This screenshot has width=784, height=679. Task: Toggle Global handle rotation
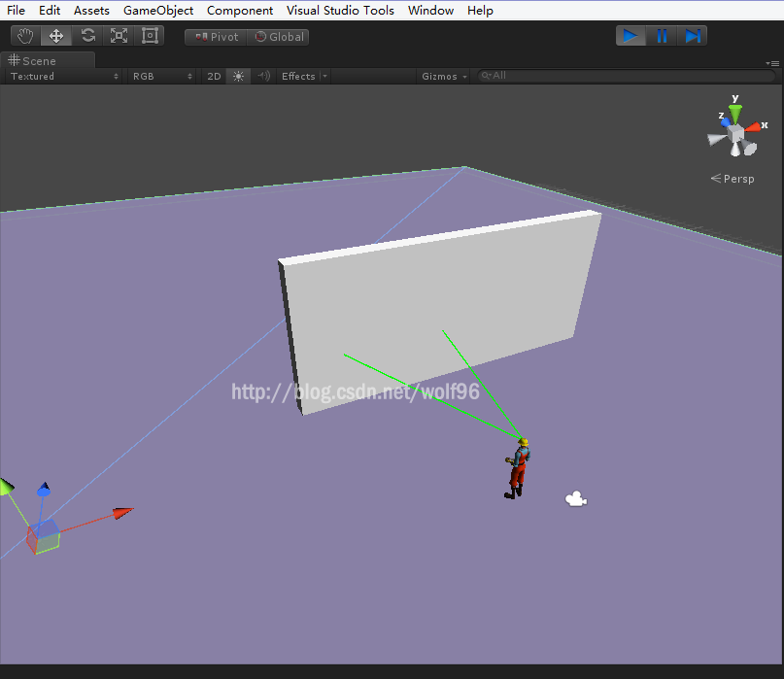278,37
